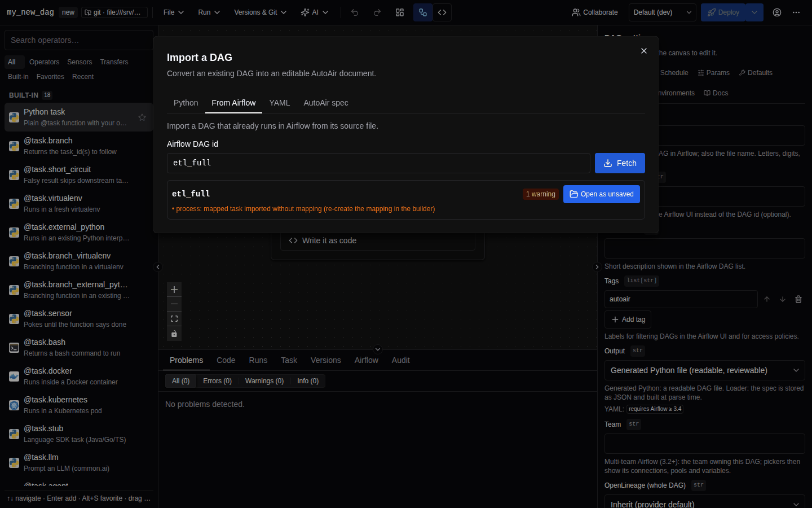This screenshot has width=812, height=508.
Task: Open the grid layout view icon
Action: pos(400,12)
